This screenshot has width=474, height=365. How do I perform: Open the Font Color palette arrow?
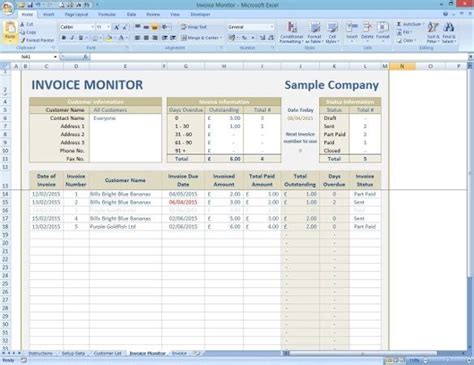point(127,38)
